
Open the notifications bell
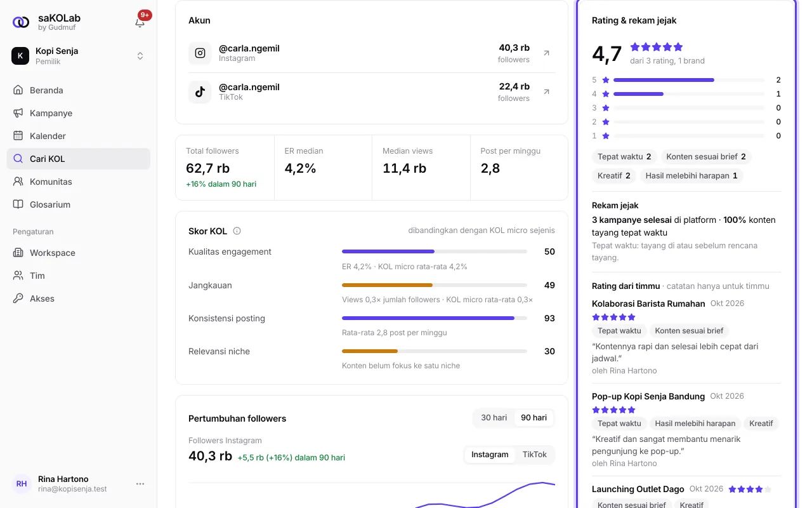140,22
